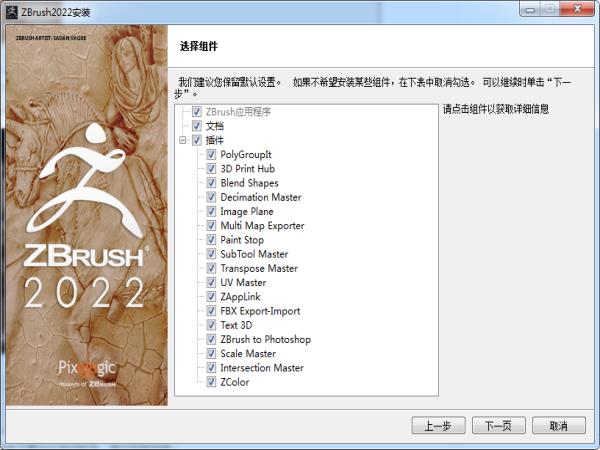Toggle the 插件 group checkbox
Screen dimensions: 600x450
point(197,141)
